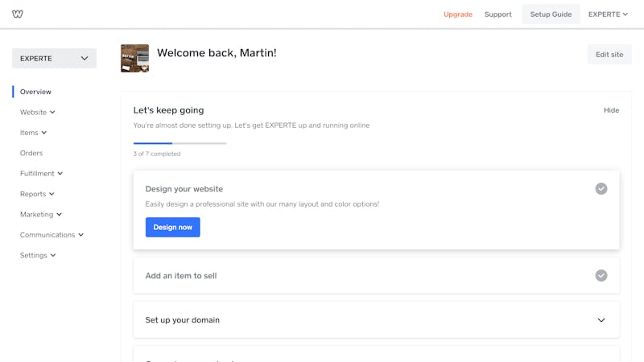Open the EXPERTE site selector dropdown
Screen dimensions: 644x362
[x=54, y=58]
